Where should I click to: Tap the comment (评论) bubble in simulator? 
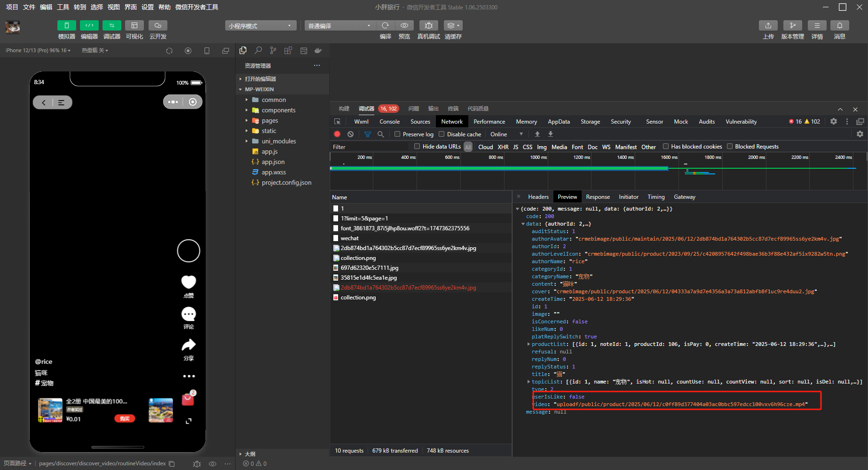tap(189, 313)
